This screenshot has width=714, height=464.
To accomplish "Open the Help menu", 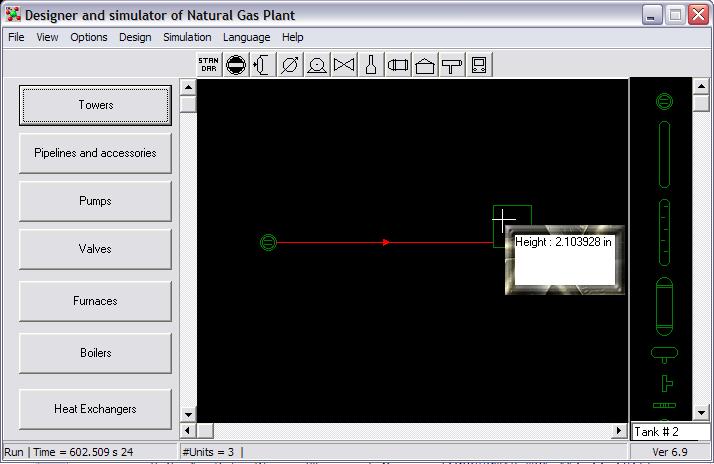I will [292, 37].
